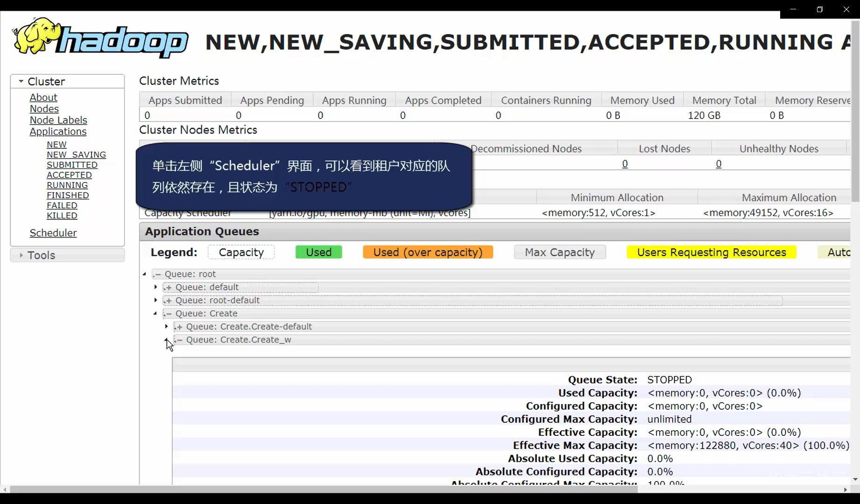The image size is (860, 504).
Task: Select the Queue: Create.Create-default bar
Action: 512,326
